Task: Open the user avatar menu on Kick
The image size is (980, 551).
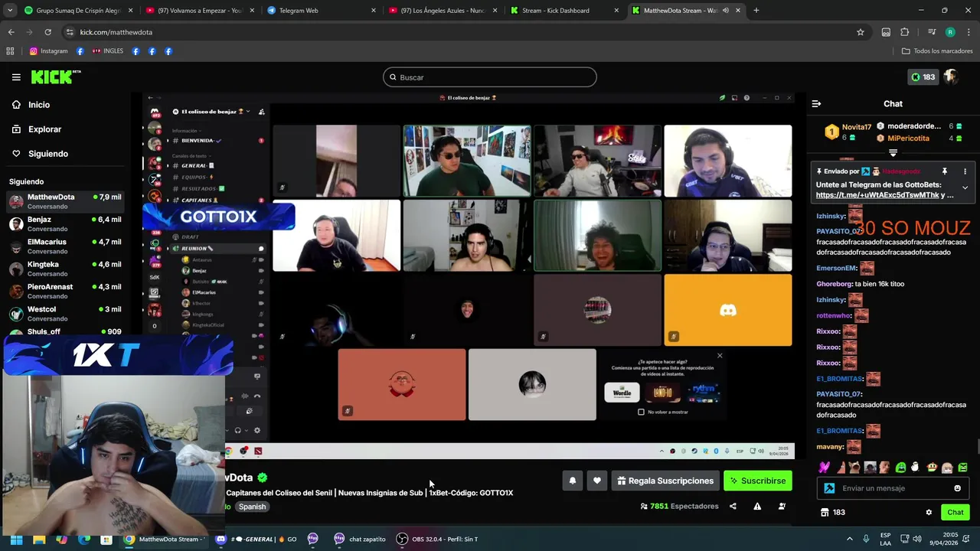Action: point(951,77)
